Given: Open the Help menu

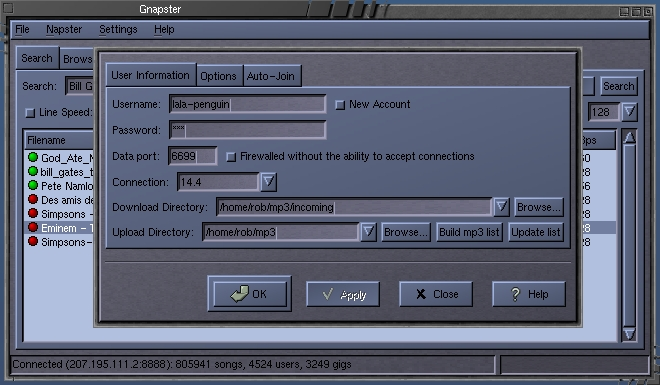Looking at the screenshot, I should coord(164,29).
